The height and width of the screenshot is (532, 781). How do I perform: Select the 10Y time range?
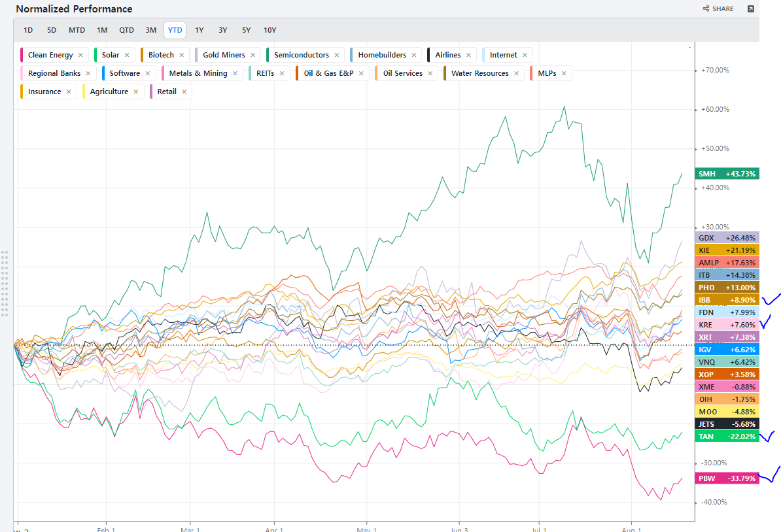pos(269,30)
